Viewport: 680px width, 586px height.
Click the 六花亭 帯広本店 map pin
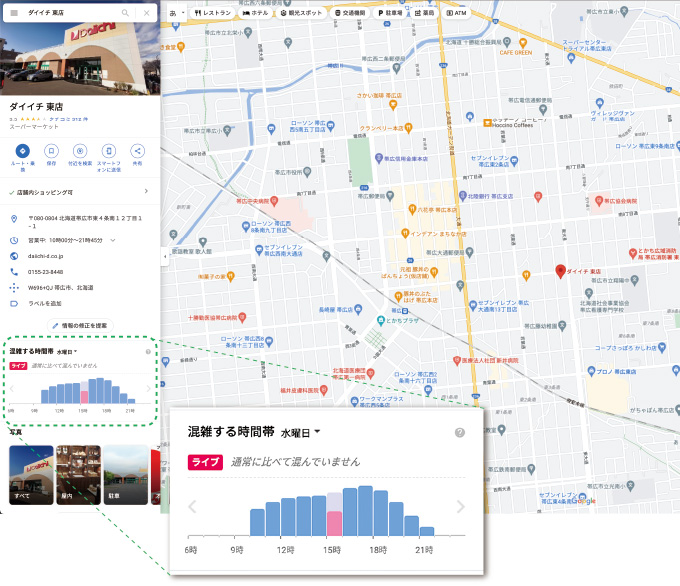412,210
